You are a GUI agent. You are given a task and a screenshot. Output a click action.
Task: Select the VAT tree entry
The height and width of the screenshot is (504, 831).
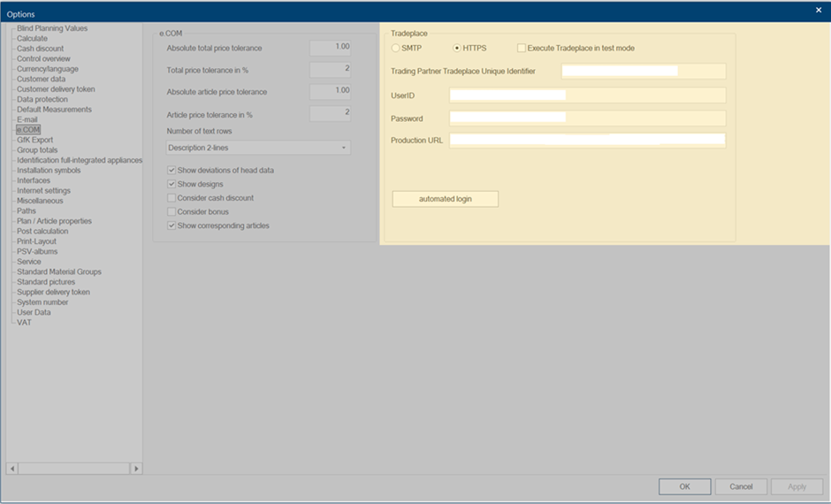24,323
